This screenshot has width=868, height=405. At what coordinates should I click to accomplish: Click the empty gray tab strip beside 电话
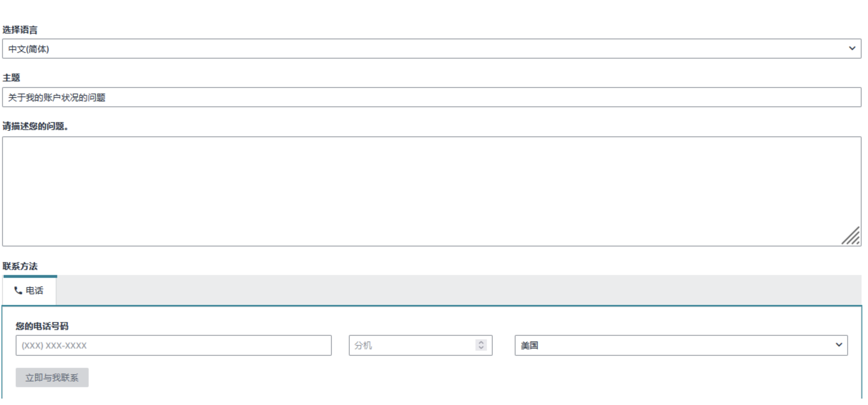tap(459, 290)
